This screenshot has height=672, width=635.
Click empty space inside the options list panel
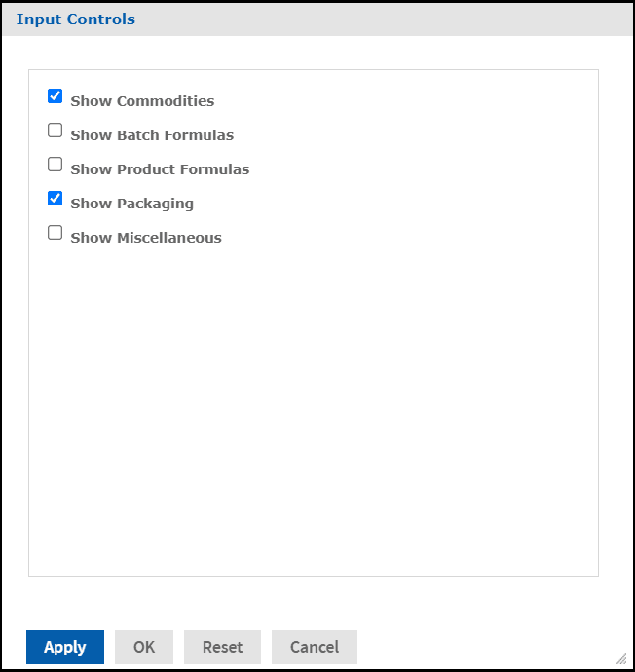[x=312, y=409]
